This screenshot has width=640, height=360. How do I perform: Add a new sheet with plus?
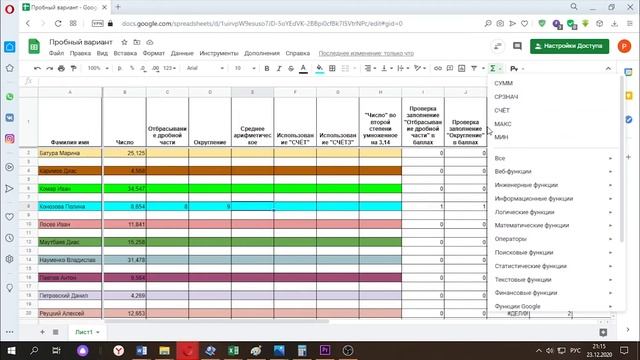42,332
